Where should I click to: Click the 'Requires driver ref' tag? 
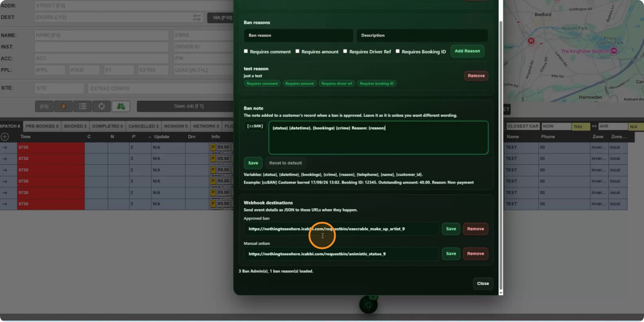pos(337,83)
